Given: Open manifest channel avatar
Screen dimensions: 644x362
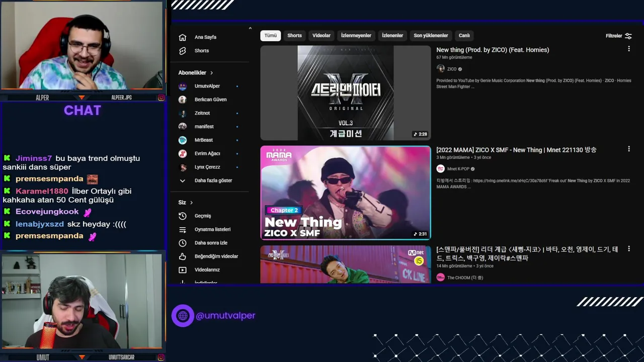Looking at the screenshot, I should (183, 127).
